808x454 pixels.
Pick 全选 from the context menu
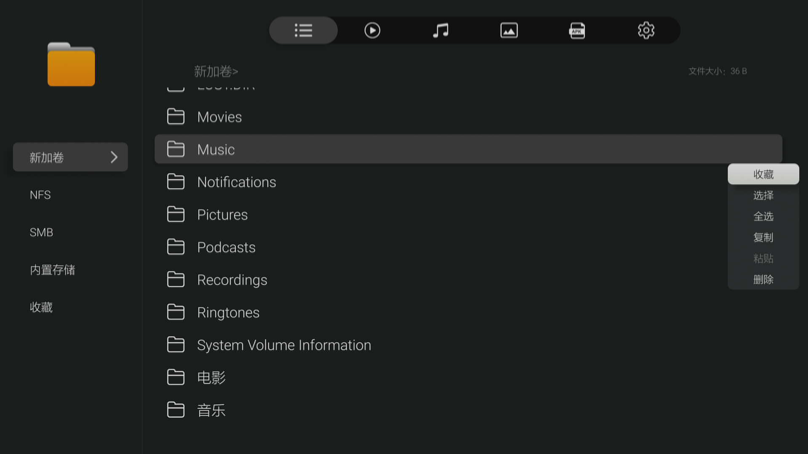coord(763,217)
